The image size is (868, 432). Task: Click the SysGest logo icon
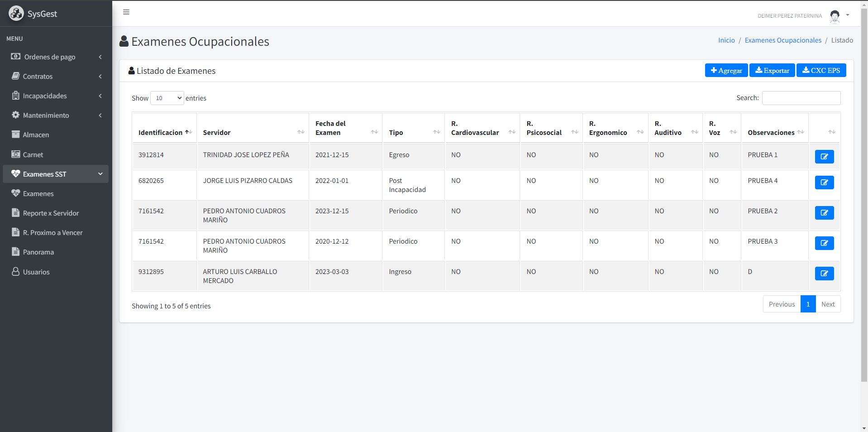click(x=16, y=14)
